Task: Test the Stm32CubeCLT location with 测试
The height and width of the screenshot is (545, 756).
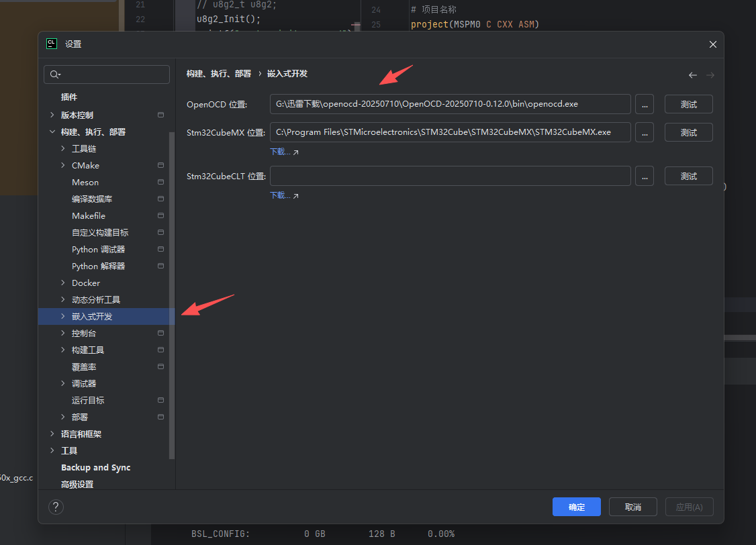Action: (x=688, y=176)
